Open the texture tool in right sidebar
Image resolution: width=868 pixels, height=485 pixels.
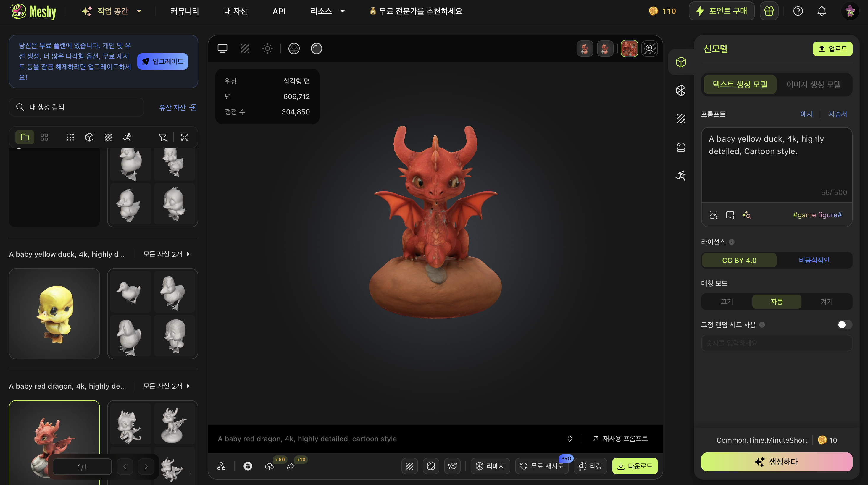(x=681, y=119)
